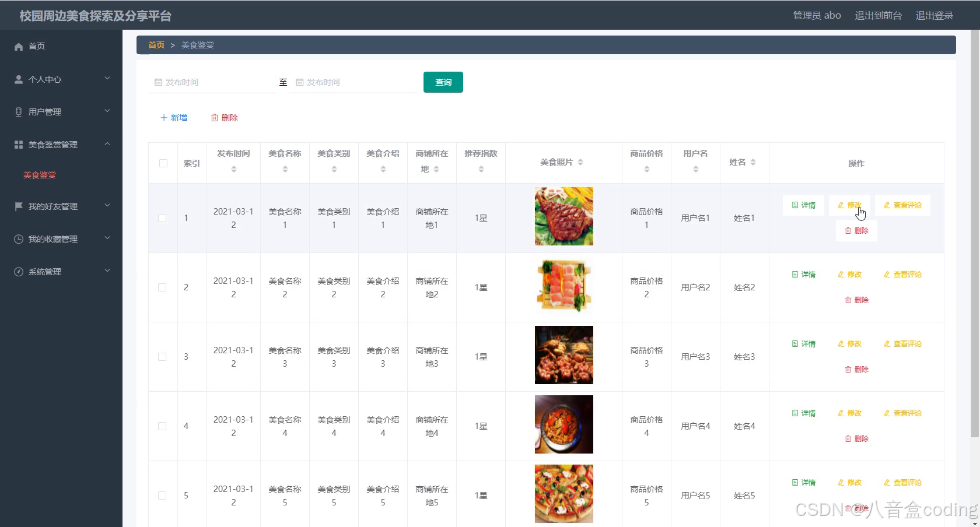Image resolution: width=980 pixels, height=527 pixels.
Task: Sort by the 商品价格 column arrows
Action: click(x=647, y=169)
